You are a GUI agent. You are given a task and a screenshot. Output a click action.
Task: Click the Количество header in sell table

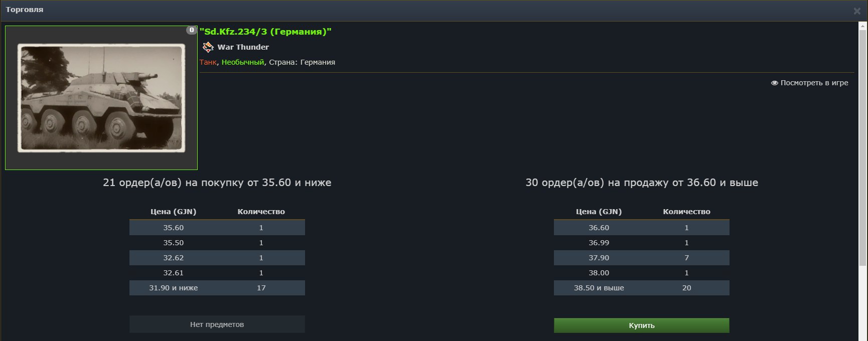(687, 212)
